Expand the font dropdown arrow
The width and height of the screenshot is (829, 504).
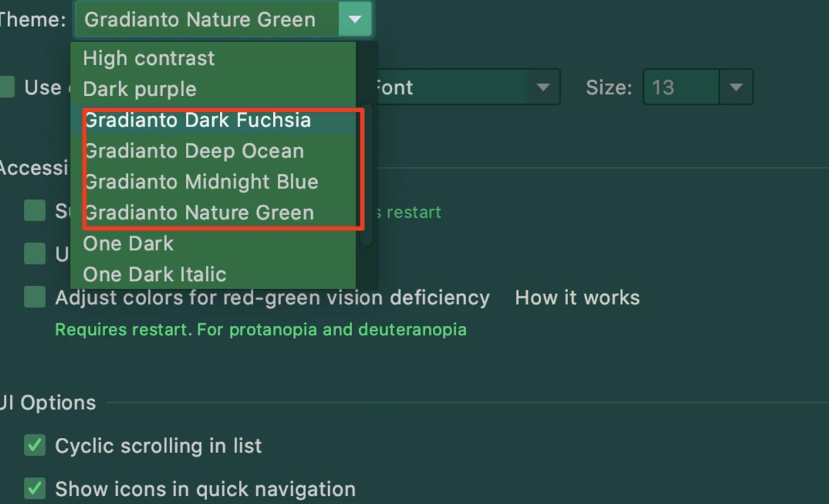(543, 87)
